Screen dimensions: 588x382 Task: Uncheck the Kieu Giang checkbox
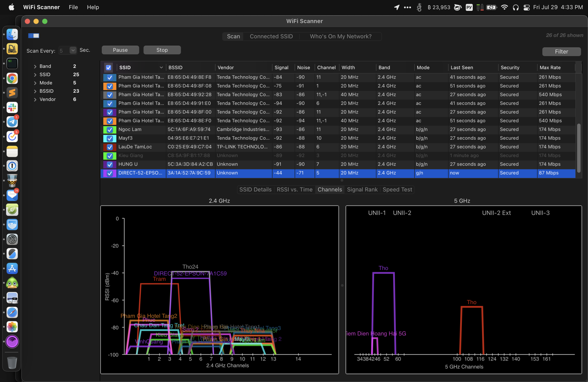tap(110, 156)
